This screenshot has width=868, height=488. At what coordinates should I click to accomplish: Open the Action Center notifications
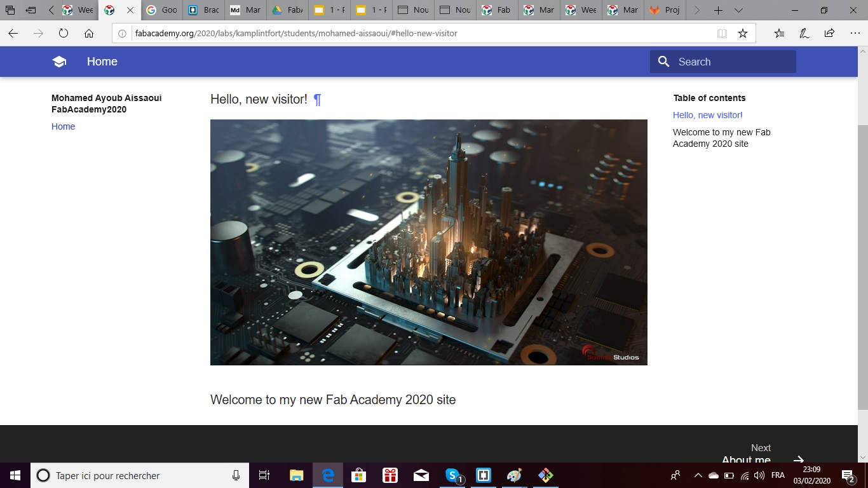point(848,475)
